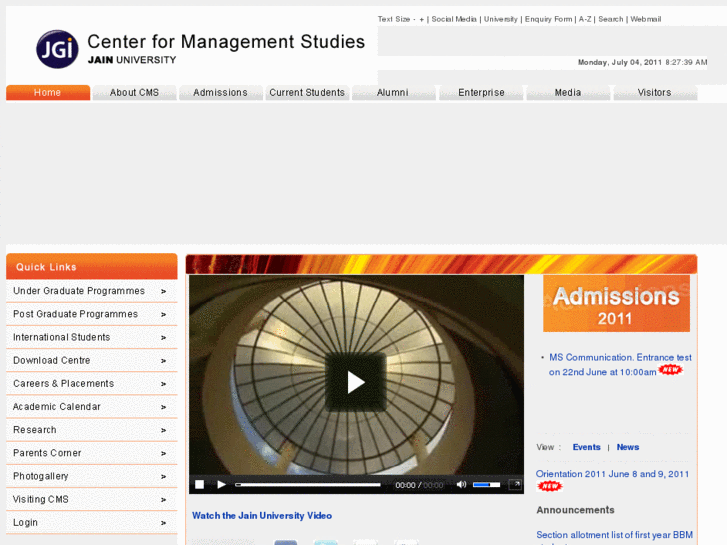Open the Alumni menu
The image size is (727, 545).
pos(393,92)
